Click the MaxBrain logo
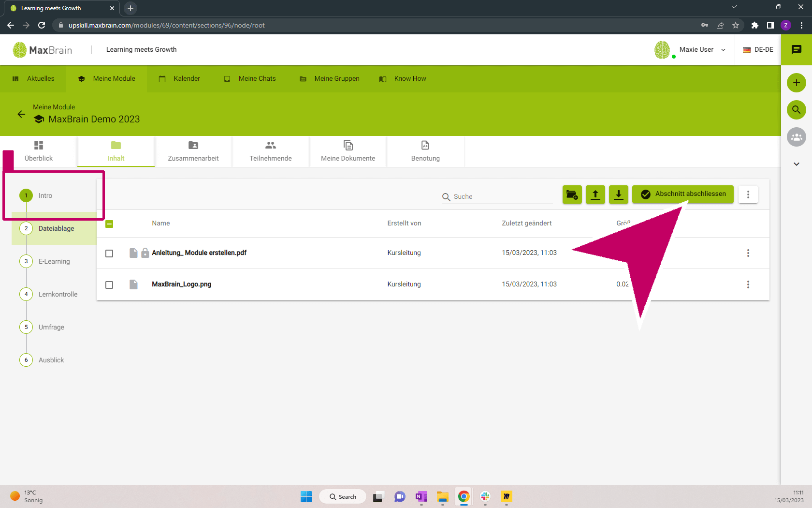Image resolution: width=812 pixels, height=508 pixels. tap(43, 50)
